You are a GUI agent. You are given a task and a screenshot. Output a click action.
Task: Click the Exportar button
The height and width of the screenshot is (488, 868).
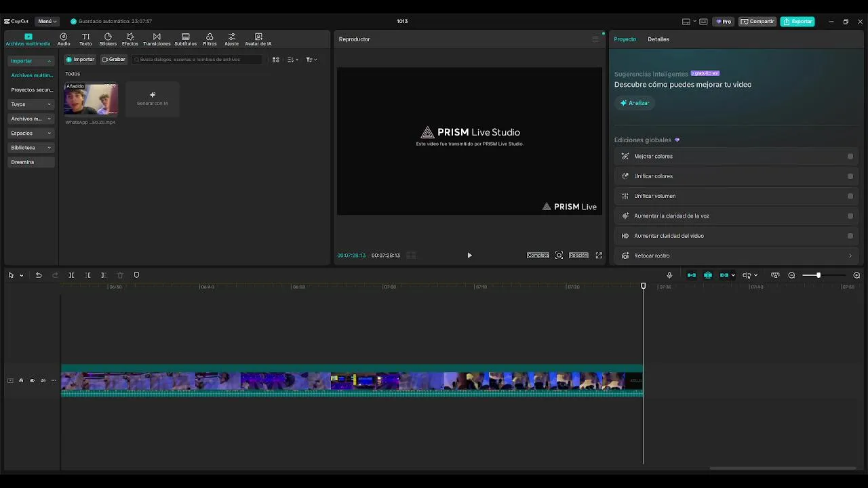coord(797,22)
